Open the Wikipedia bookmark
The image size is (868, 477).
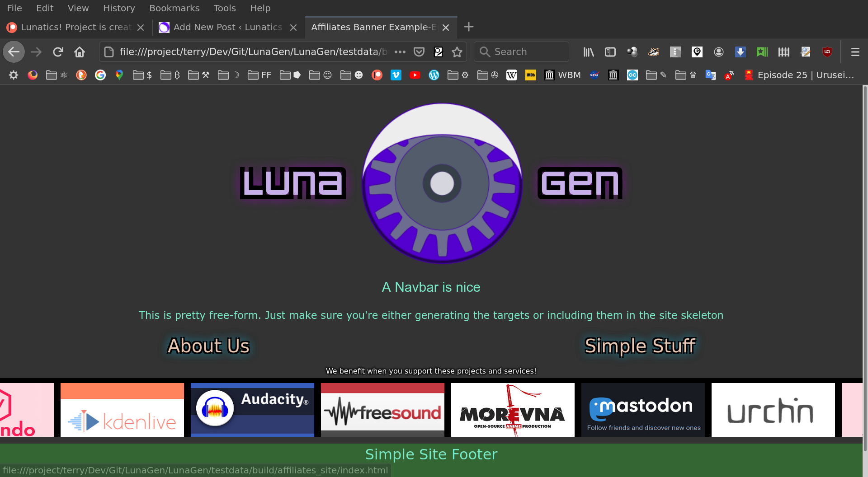coord(511,75)
